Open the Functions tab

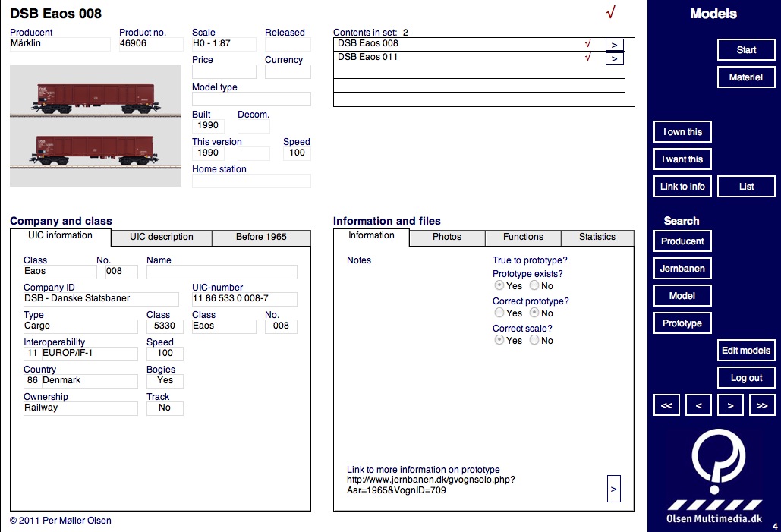coord(523,237)
